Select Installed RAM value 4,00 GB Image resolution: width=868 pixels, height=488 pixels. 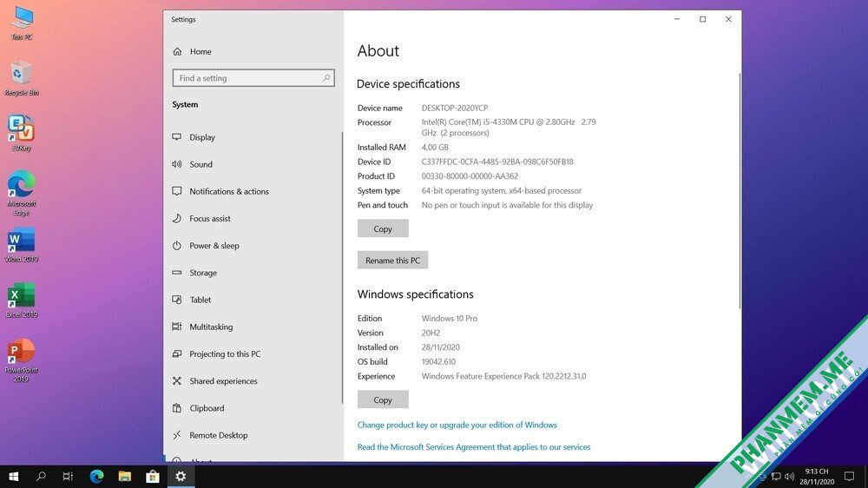coord(435,148)
